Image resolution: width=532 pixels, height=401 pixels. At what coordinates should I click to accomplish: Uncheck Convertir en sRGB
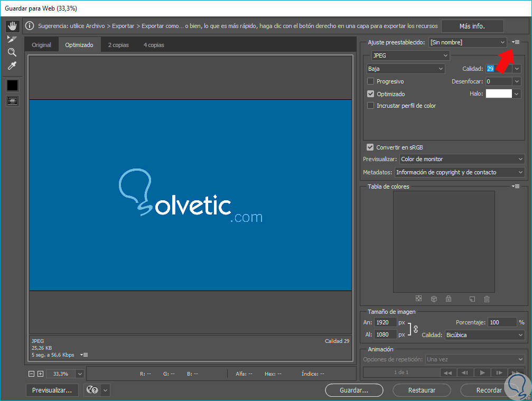[x=370, y=147]
